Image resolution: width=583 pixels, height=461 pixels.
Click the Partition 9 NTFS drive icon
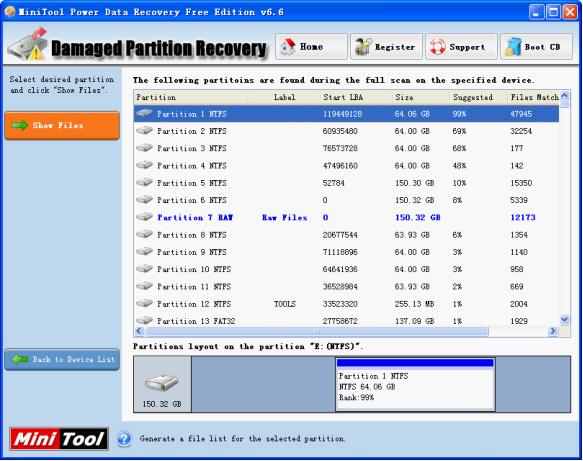[x=144, y=251]
